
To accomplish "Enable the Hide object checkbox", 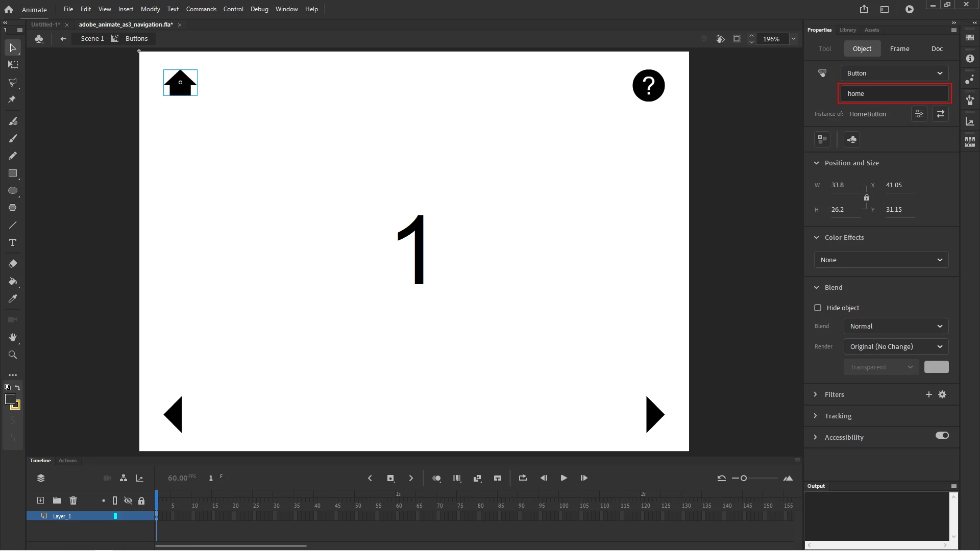I will [818, 308].
